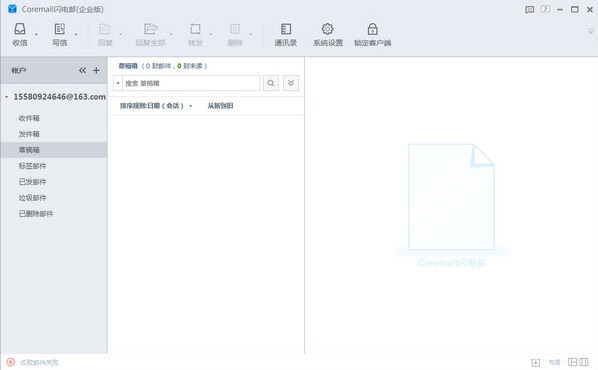Switch to horizontal split layout icon
The width and height of the screenshot is (598, 370).
(x=572, y=362)
